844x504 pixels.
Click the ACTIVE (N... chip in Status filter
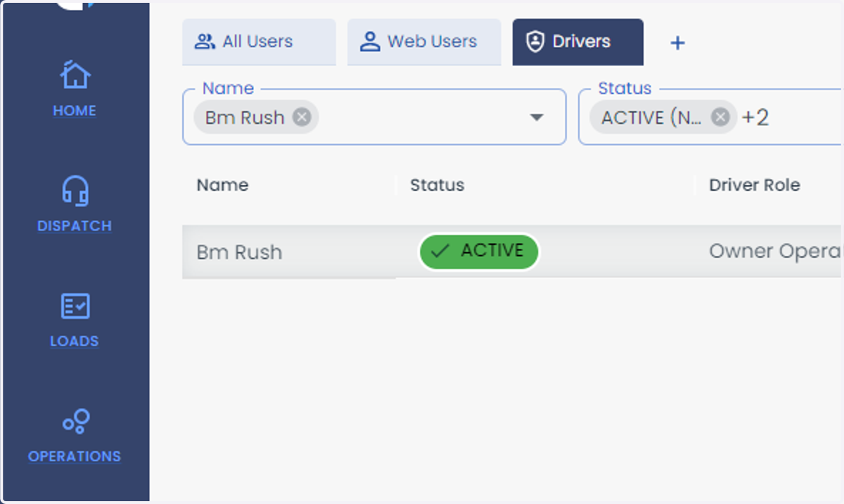[663, 117]
